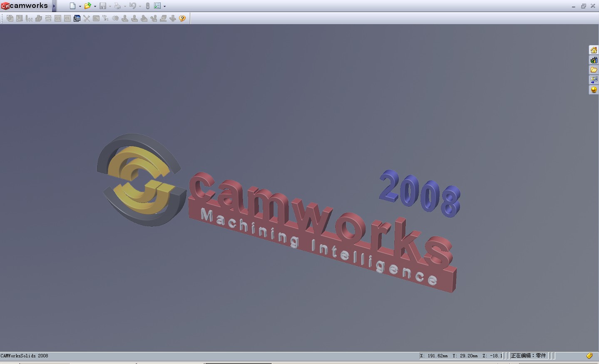
Task: Open a file with the folder icon
Action: click(x=87, y=6)
